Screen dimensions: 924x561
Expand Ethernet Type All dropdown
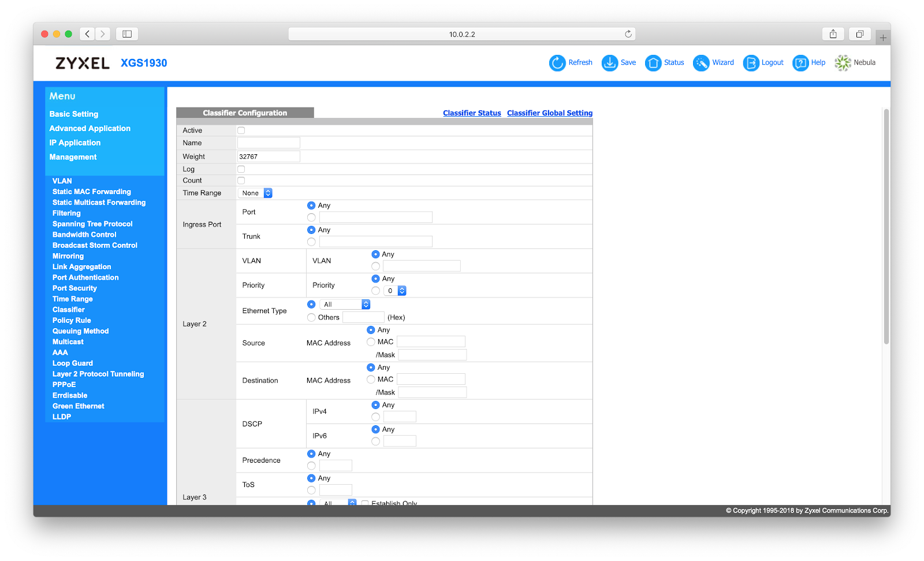click(344, 304)
